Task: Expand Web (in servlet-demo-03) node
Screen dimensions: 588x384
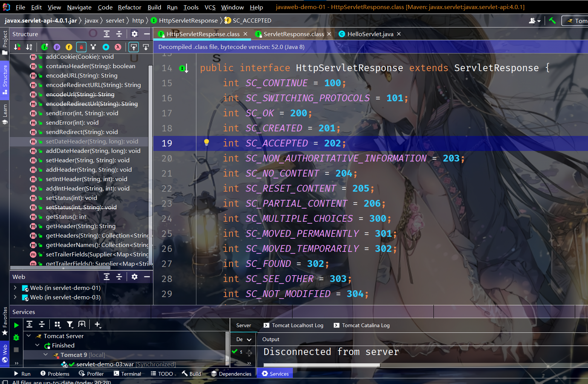Action: (15, 297)
